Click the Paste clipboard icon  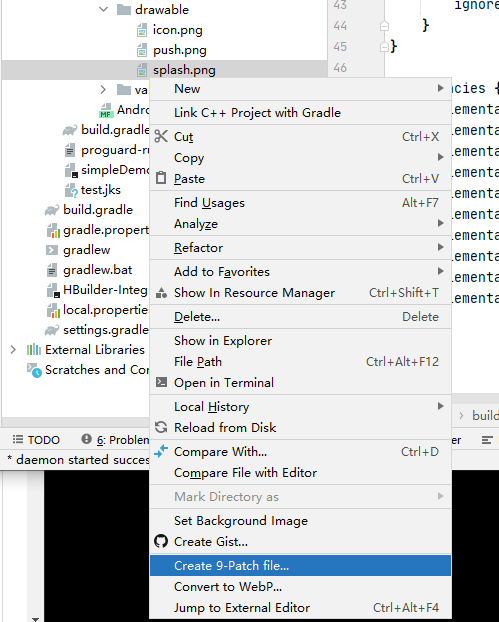pyautogui.click(x=161, y=178)
